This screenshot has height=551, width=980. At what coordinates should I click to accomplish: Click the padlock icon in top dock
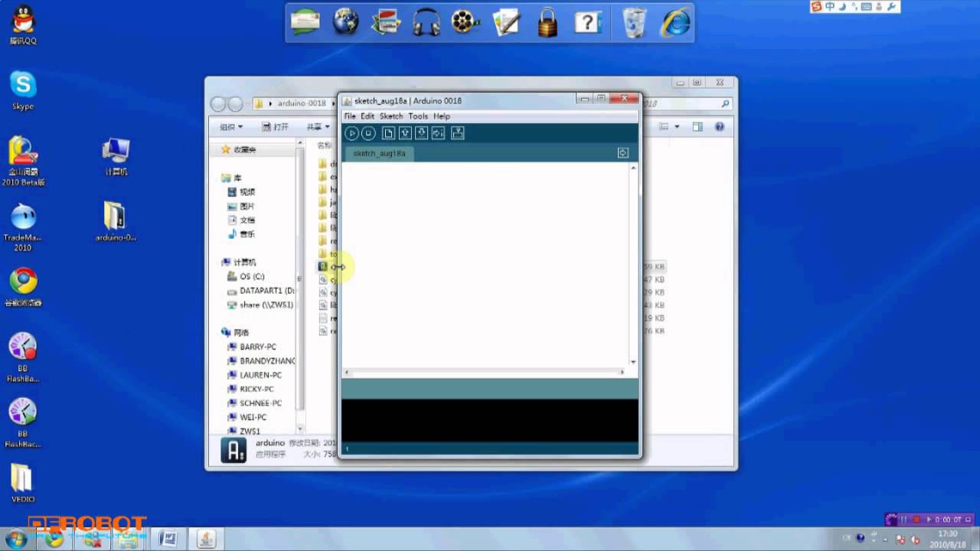547,22
